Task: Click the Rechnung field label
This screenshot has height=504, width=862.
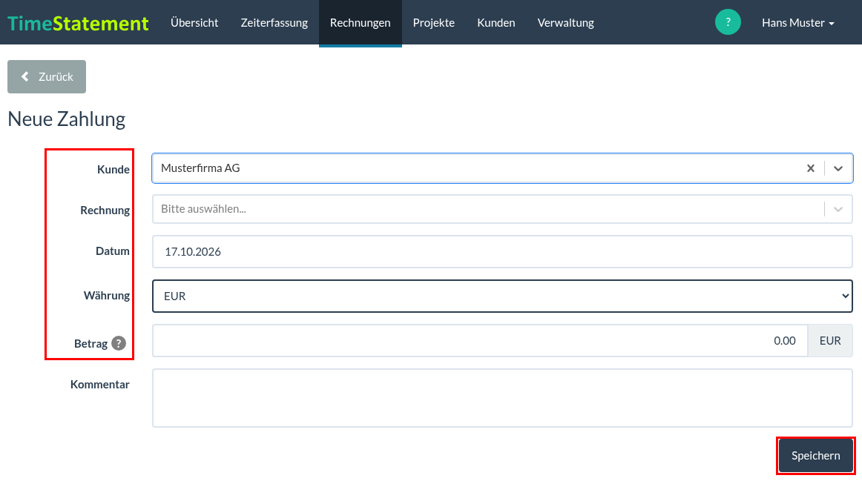Action: (x=105, y=210)
